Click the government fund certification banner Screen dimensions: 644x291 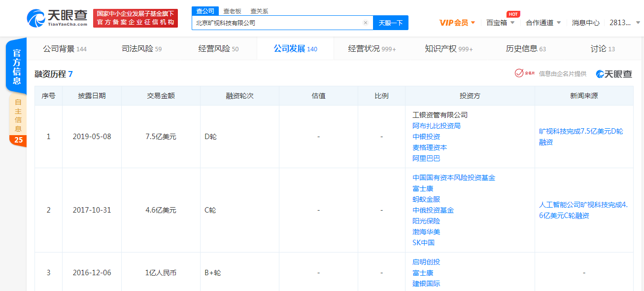click(136, 18)
